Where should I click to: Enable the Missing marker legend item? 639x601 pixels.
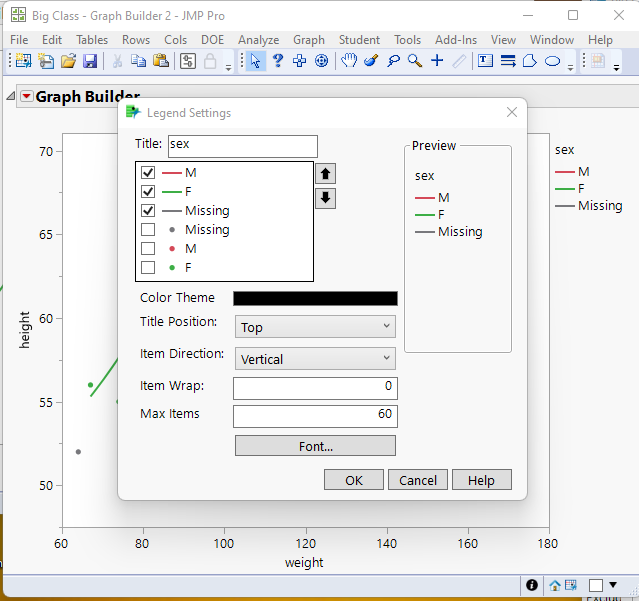[x=148, y=230]
